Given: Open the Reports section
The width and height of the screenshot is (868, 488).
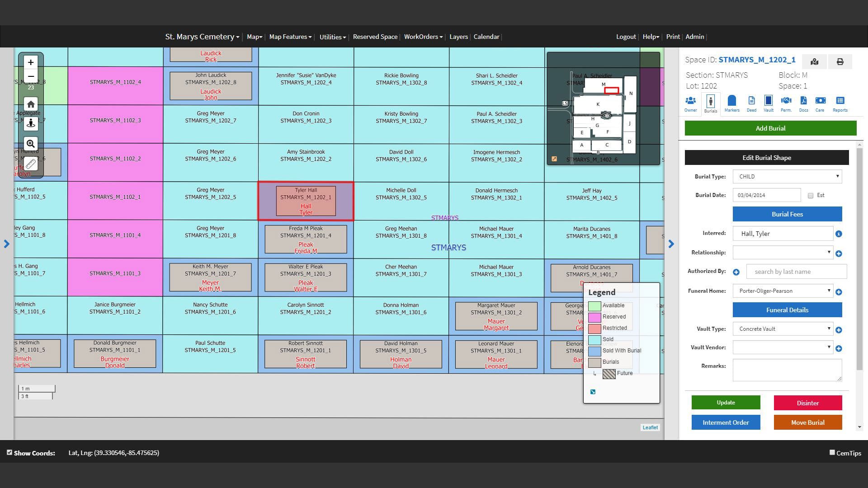Looking at the screenshot, I should click(x=840, y=103).
